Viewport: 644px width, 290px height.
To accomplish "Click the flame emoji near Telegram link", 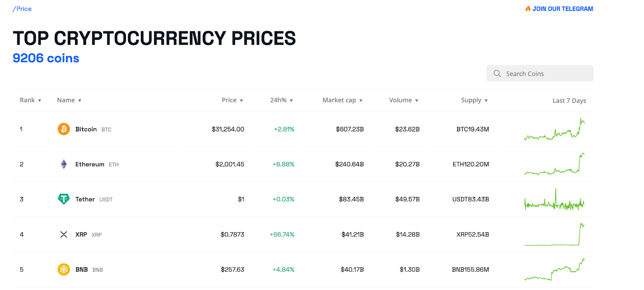I will coord(528,8).
